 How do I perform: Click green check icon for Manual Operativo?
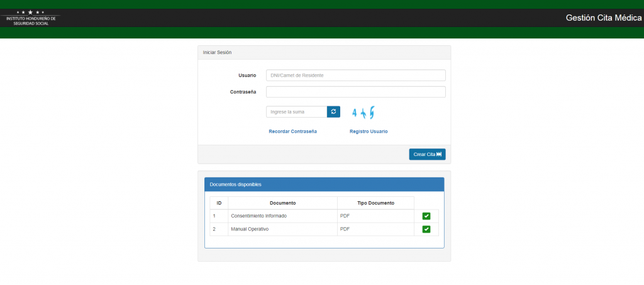point(426,229)
